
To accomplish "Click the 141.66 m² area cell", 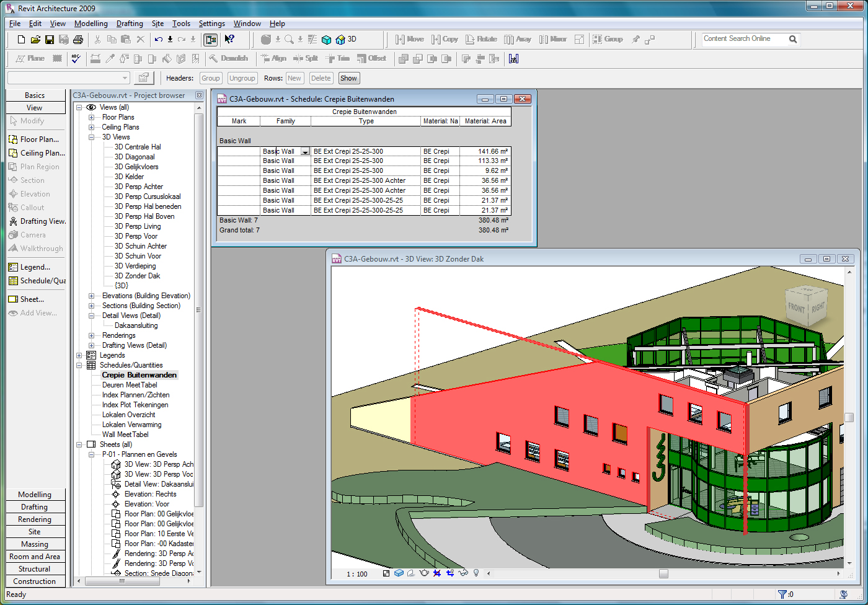I will (485, 151).
